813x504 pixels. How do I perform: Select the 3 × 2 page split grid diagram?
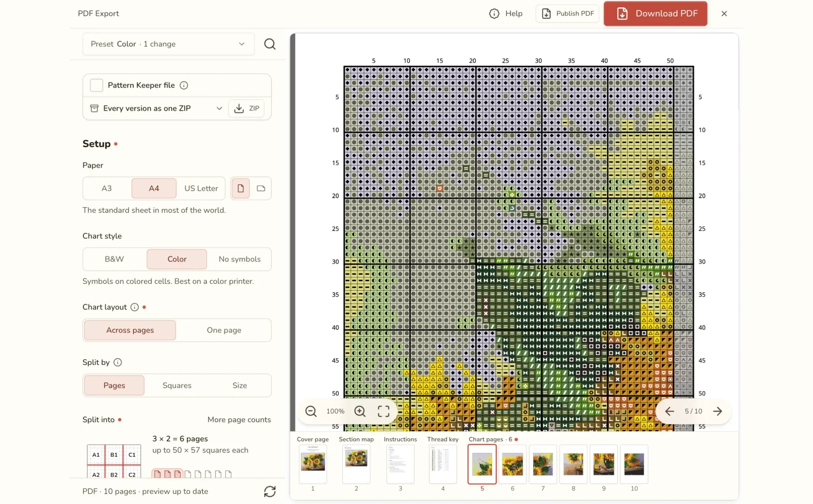(114, 461)
